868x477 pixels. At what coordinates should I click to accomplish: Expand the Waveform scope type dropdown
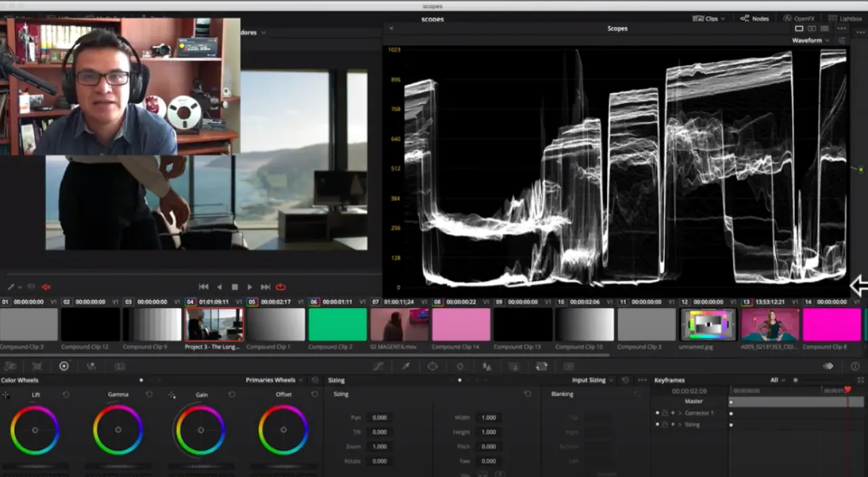(x=810, y=41)
